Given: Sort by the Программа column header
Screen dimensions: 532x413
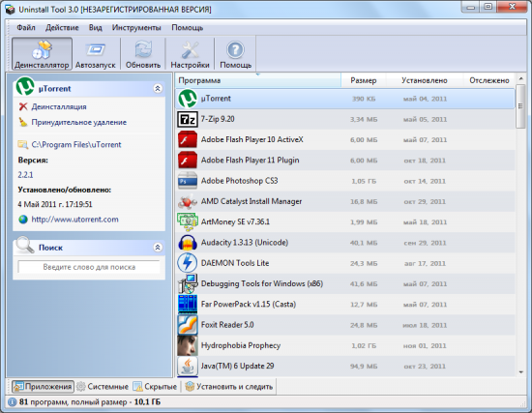Looking at the screenshot, I should pos(258,80).
